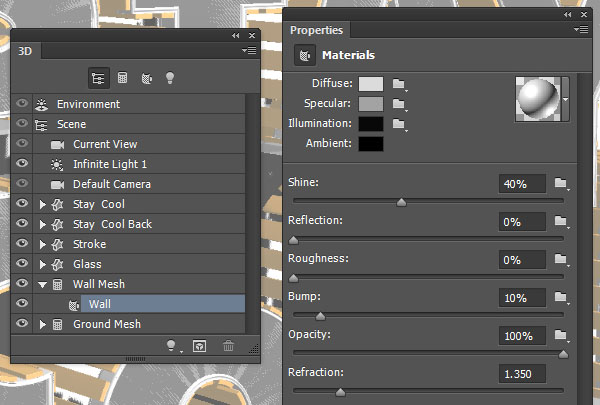Toggle visibility of Infinite Light 1
The image size is (600, 405).
[22, 163]
